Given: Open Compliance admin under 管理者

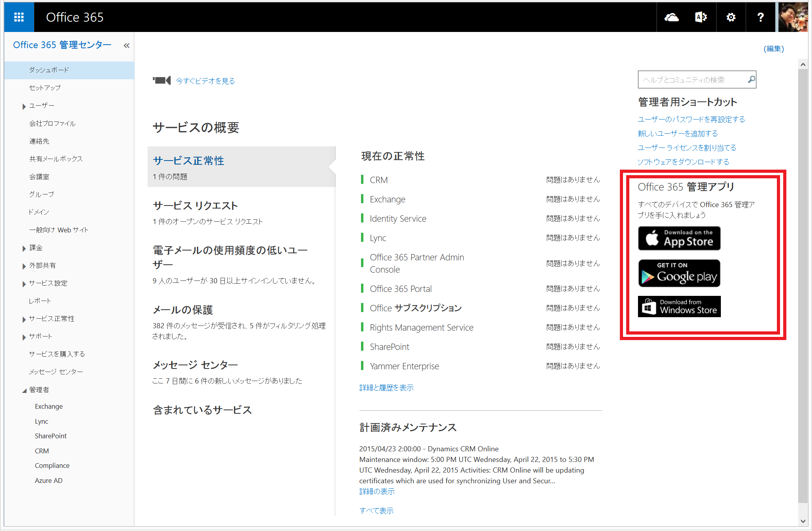Looking at the screenshot, I should 52,466.
